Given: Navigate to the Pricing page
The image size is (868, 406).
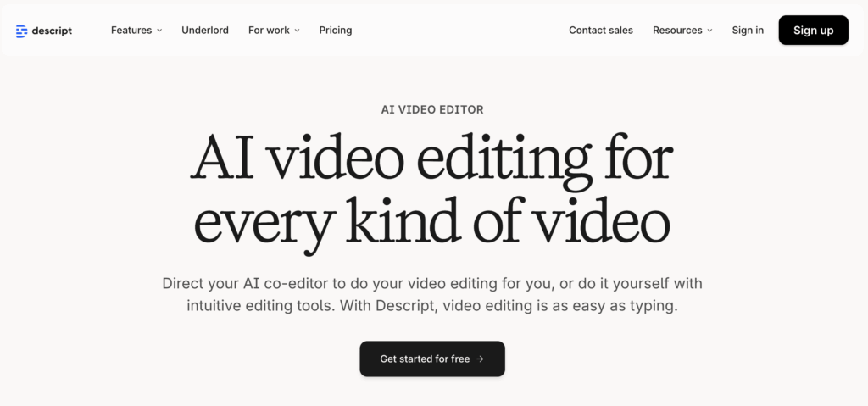Looking at the screenshot, I should 336,30.
